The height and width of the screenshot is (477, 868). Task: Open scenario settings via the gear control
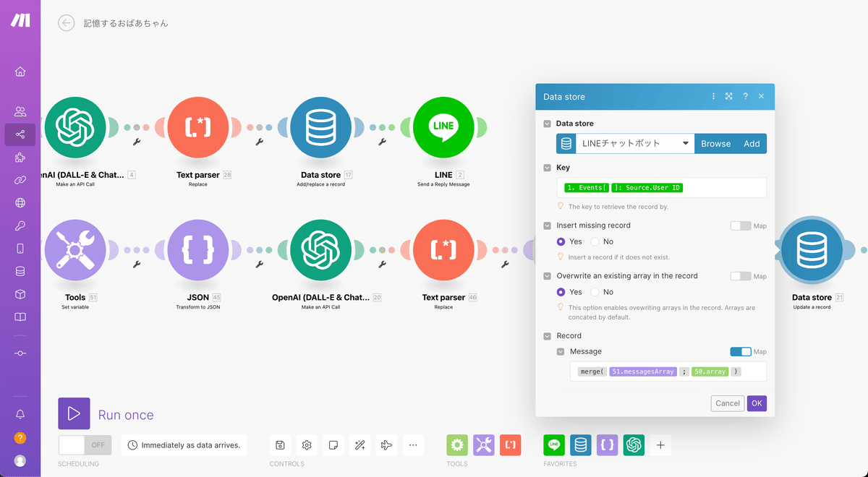click(307, 445)
